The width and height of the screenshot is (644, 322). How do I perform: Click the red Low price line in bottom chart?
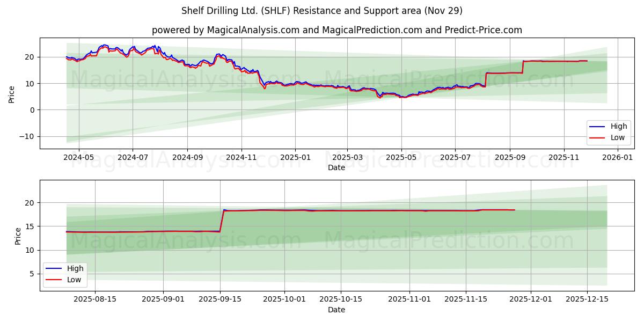point(322,210)
